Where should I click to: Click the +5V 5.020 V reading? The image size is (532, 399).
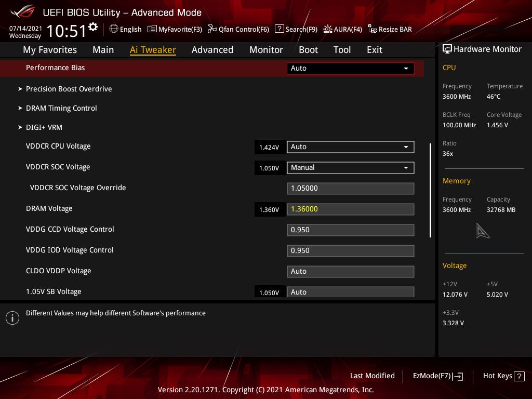point(497,295)
